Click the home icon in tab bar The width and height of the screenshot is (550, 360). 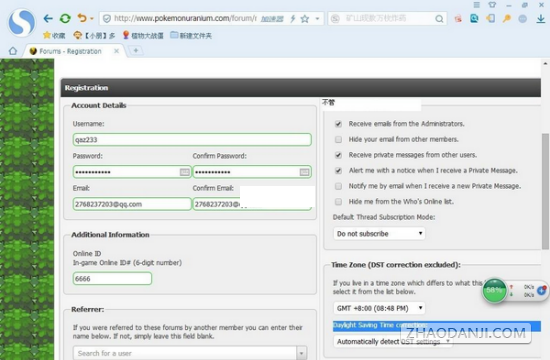[13, 51]
